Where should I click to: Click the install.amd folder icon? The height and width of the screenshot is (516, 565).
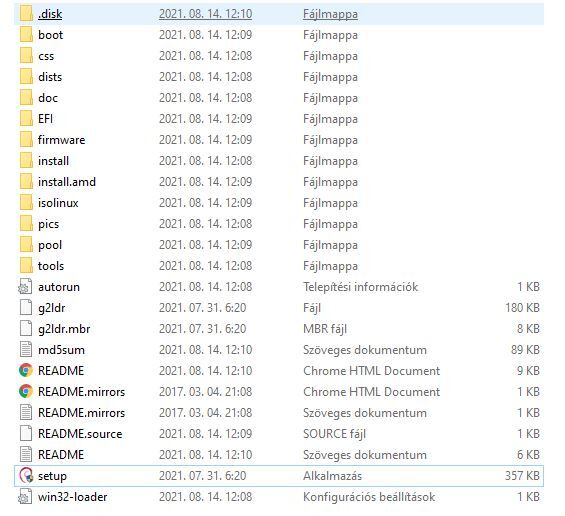click(x=26, y=182)
